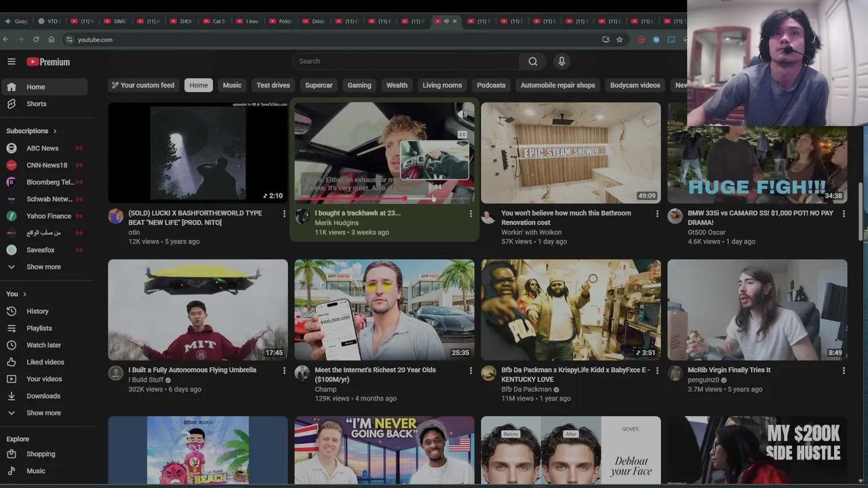868x488 pixels.
Task: Open History in the sidebar
Action: pyautogui.click(x=44, y=311)
